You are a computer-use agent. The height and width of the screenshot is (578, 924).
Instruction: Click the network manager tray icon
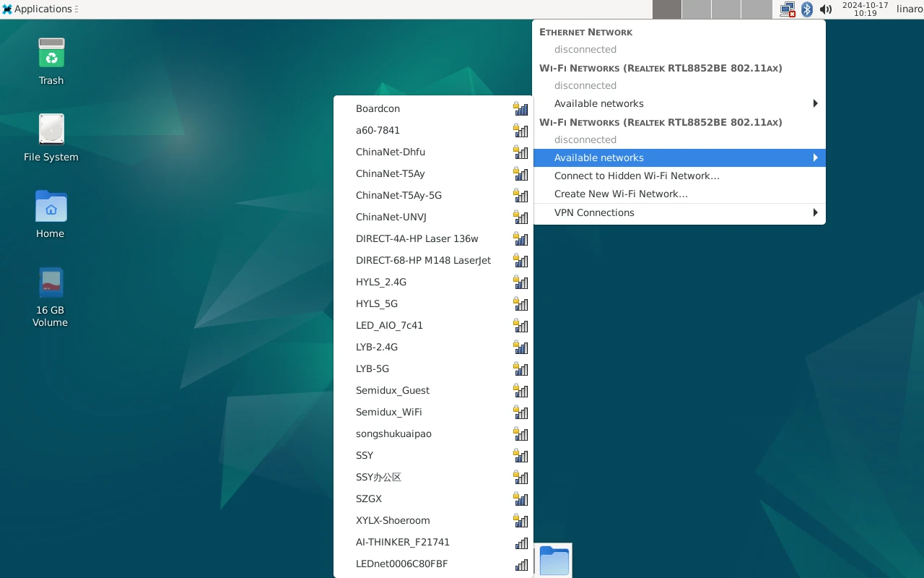[787, 9]
